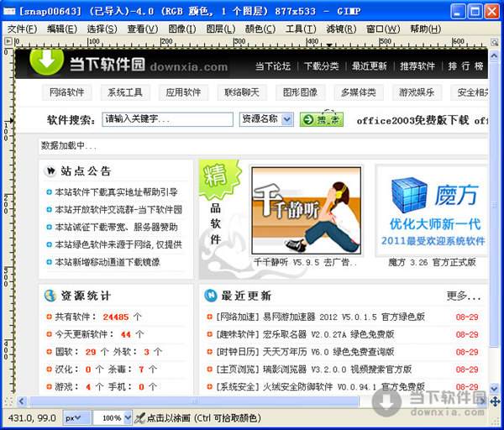Toggle quick mask button at bottom left
The image size is (504, 430).
[x=8, y=401]
